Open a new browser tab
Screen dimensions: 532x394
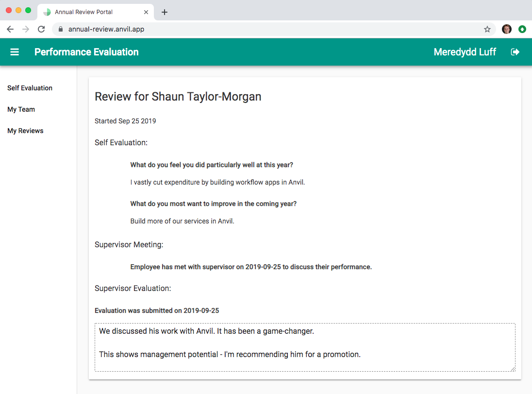tap(164, 12)
